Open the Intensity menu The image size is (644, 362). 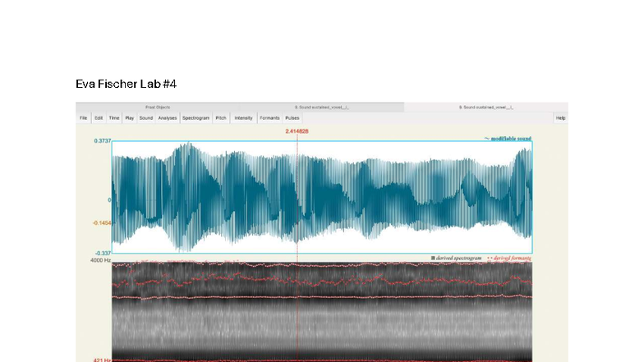(243, 118)
